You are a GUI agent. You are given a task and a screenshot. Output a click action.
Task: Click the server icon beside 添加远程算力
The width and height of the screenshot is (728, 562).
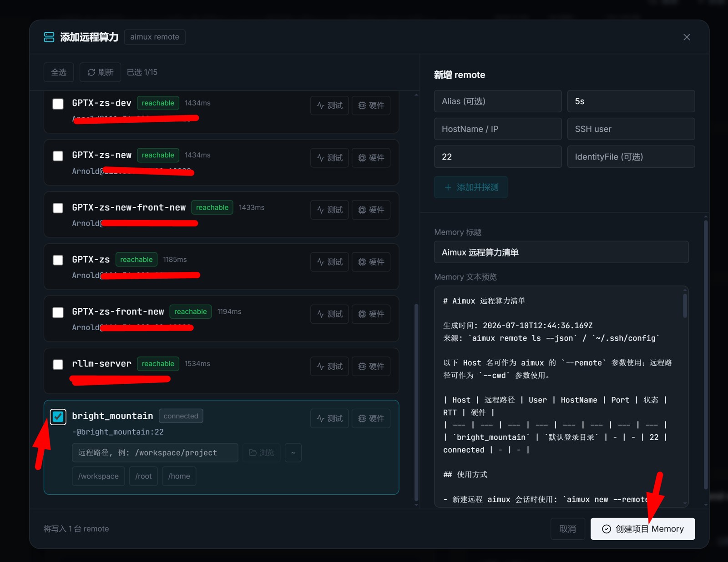coord(49,37)
